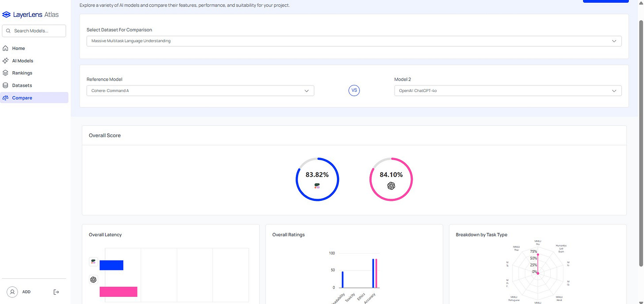Screen dimensions: 644x304
Task: Click the Select Dataset For Comparison label
Action: (119, 30)
